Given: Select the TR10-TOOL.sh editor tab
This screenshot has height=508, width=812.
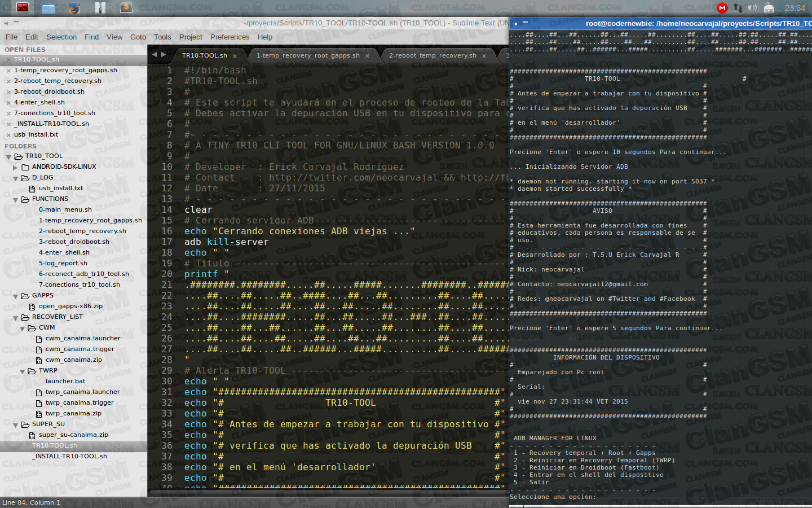Looking at the screenshot, I should pos(204,55).
